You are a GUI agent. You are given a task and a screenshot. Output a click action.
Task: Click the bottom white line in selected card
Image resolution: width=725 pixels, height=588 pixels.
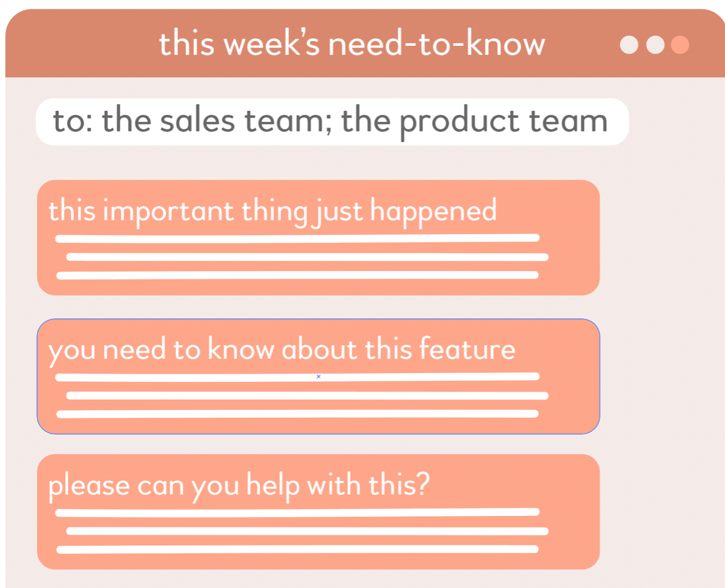(x=297, y=414)
